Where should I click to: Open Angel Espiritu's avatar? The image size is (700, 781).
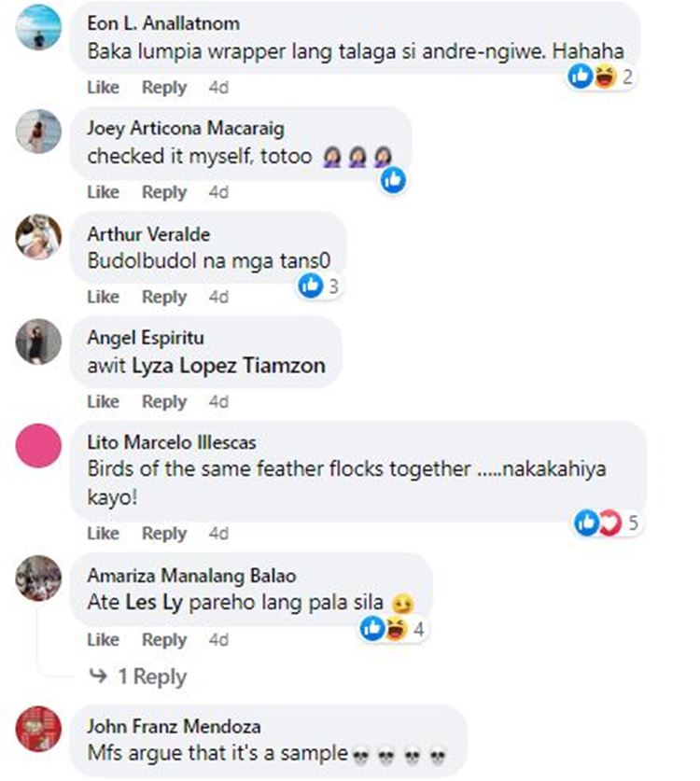38,342
